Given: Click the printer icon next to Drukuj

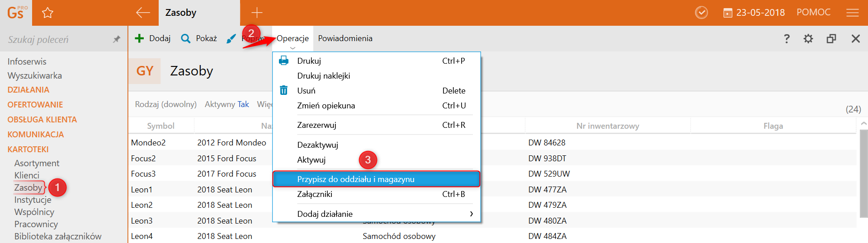Looking at the screenshot, I should (284, 61).
